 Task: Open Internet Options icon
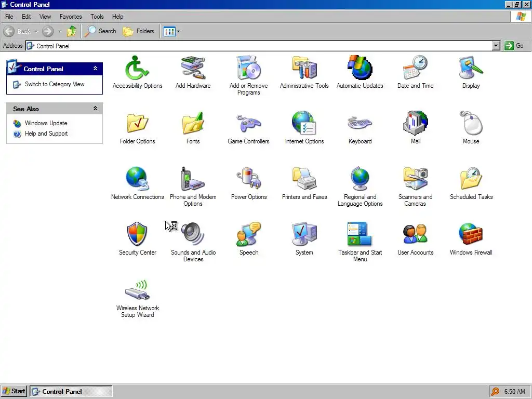coord(304,123)
